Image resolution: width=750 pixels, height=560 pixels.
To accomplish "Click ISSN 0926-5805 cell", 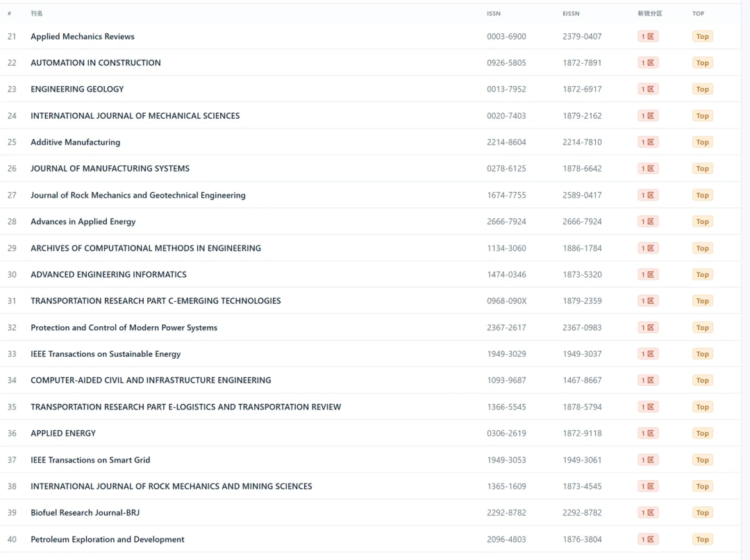I will [x=506, y=62].
